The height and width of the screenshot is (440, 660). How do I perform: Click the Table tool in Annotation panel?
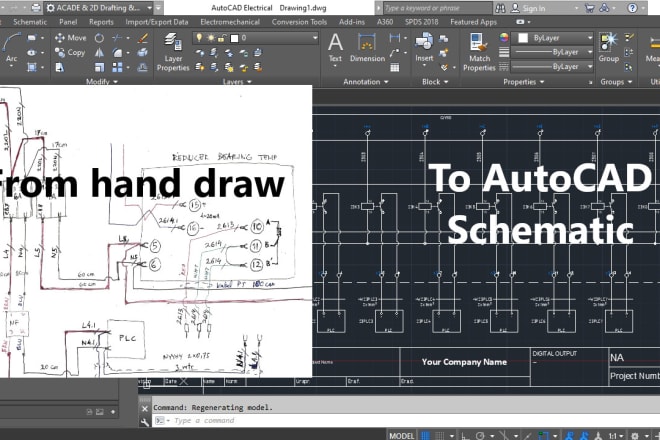[x=394, y=67]
